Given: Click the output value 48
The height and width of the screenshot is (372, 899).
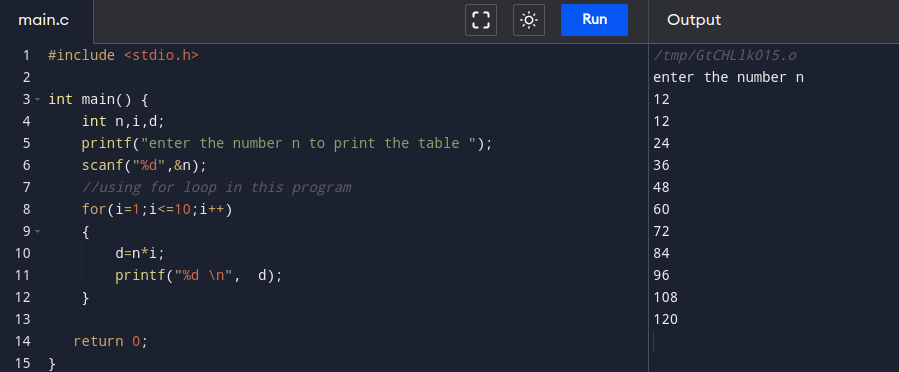Looking at the screenshot, I should click(661, 187).
